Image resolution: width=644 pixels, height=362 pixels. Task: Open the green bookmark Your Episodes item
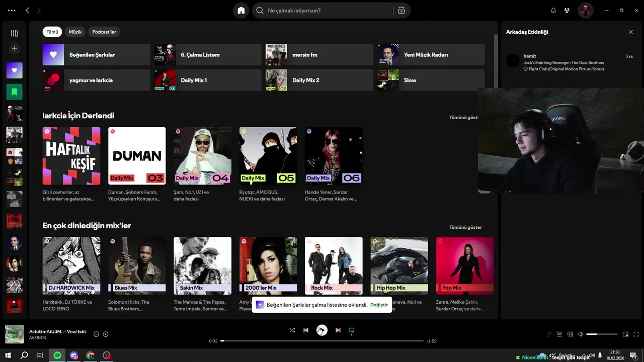pyautogui.click(x=14, y=92)
